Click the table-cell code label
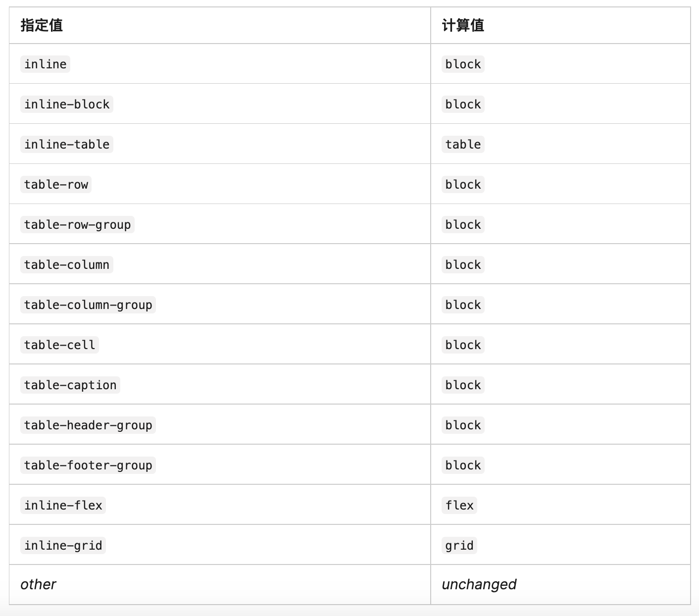699x616 pixels. (x=59, y=345)
